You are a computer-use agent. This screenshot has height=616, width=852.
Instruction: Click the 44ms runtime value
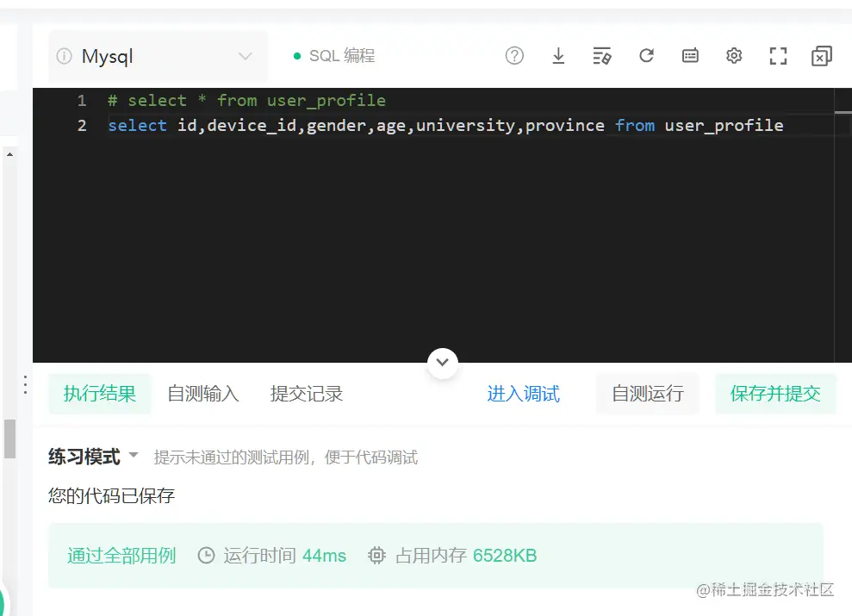click(324, 556)
